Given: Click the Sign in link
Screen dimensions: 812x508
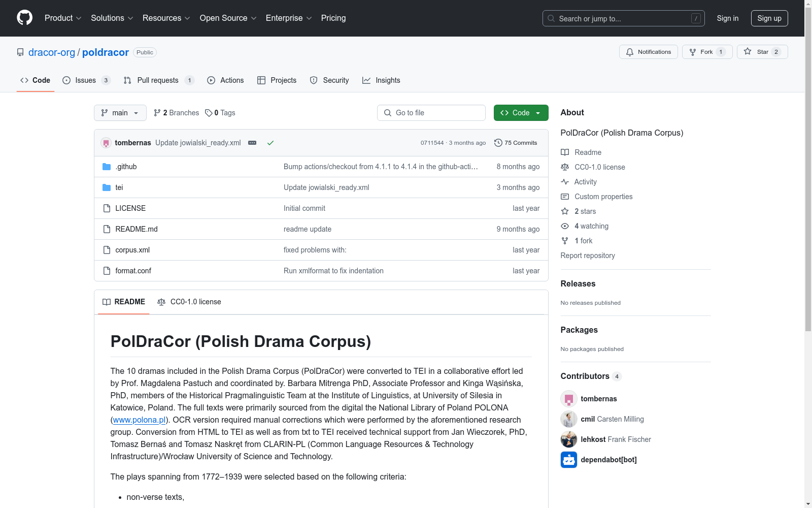Looking at the screenshot, I should pyautogui.click(x=728, y=18).
